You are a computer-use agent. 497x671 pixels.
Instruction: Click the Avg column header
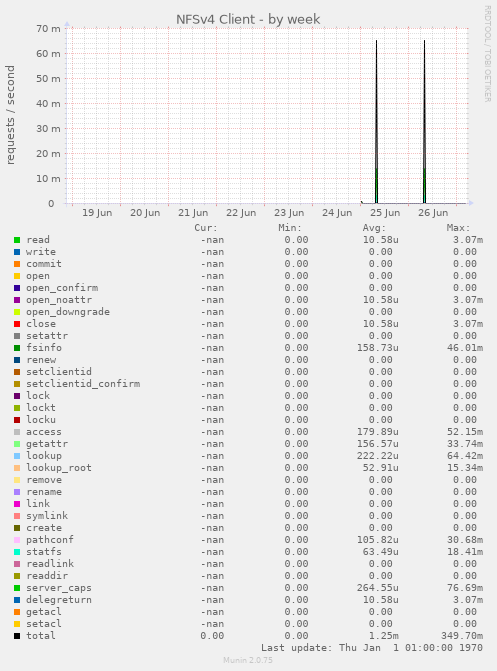(374, 228)
